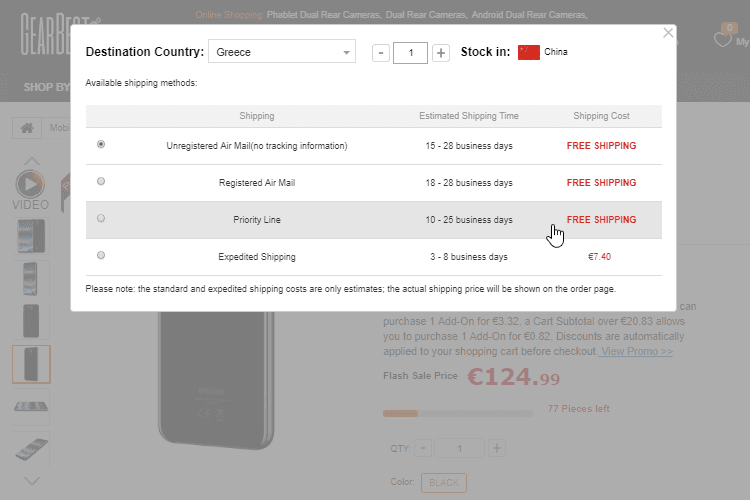Screen dimensions: 750x500
Task: Click the China flag icon
Action: (529, 52)
